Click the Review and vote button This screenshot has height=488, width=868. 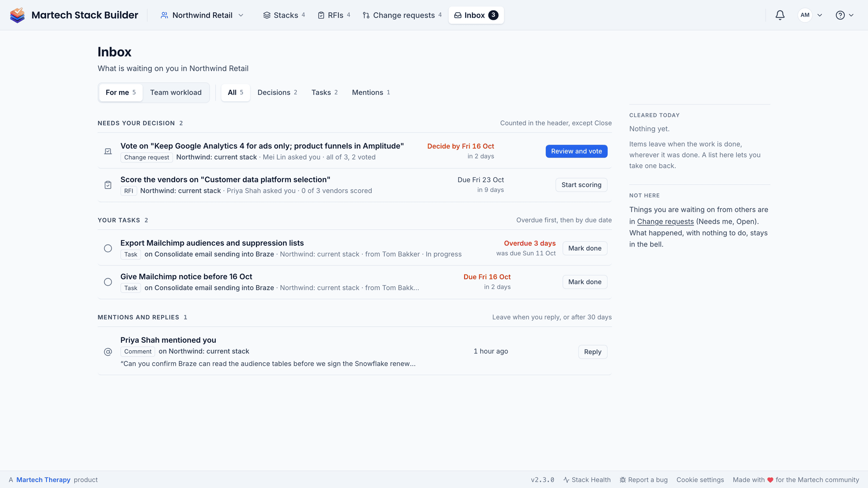pyautogui.click(x=576, y=151)
